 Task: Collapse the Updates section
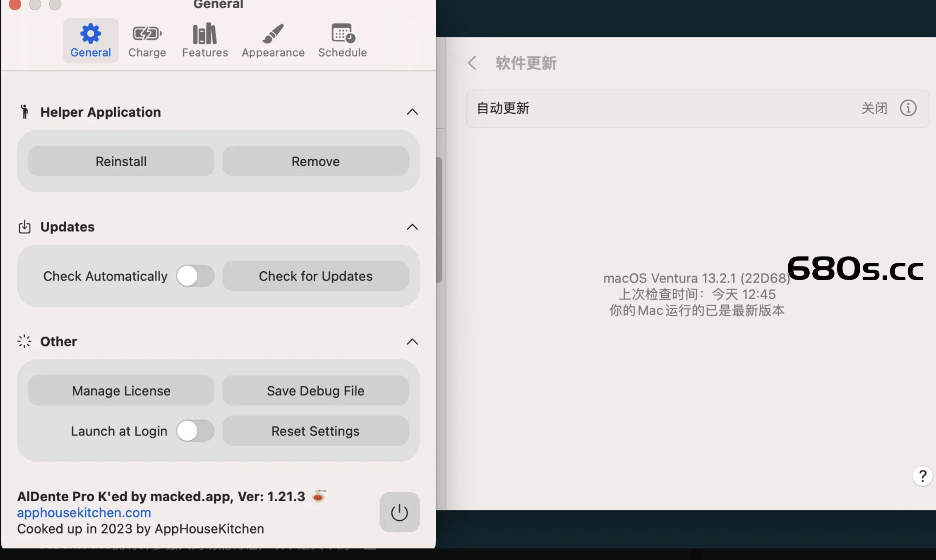(x=412, y=227)
